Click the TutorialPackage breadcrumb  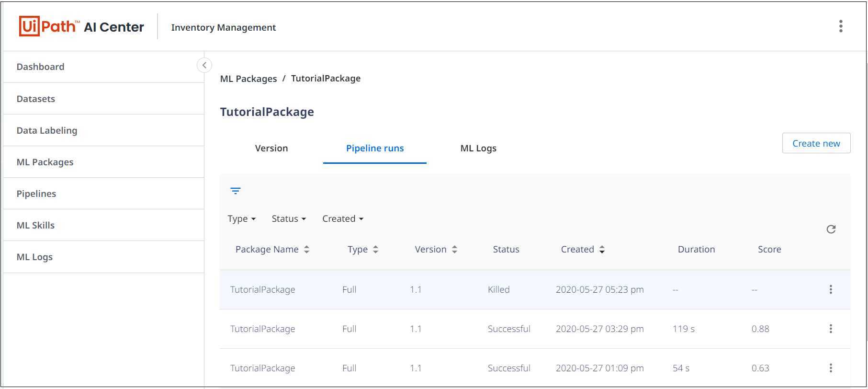click(x=326, y=79)
